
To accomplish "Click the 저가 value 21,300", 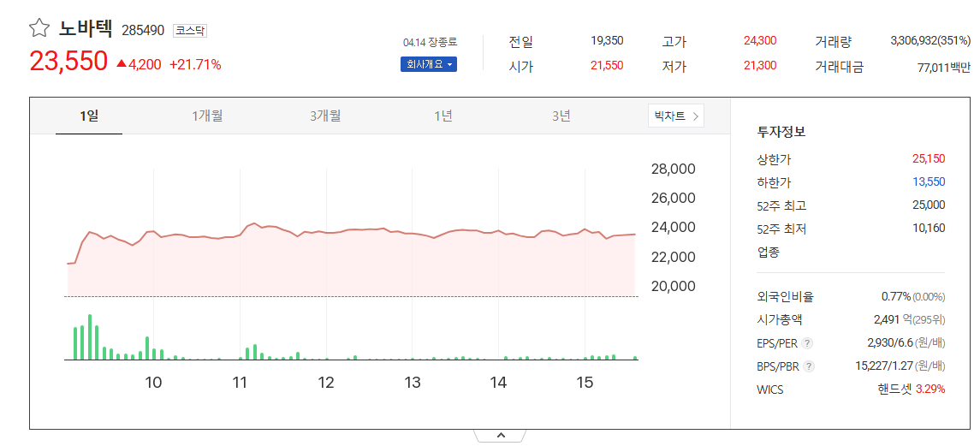I will pyautogui.click(x=760, y=65).
